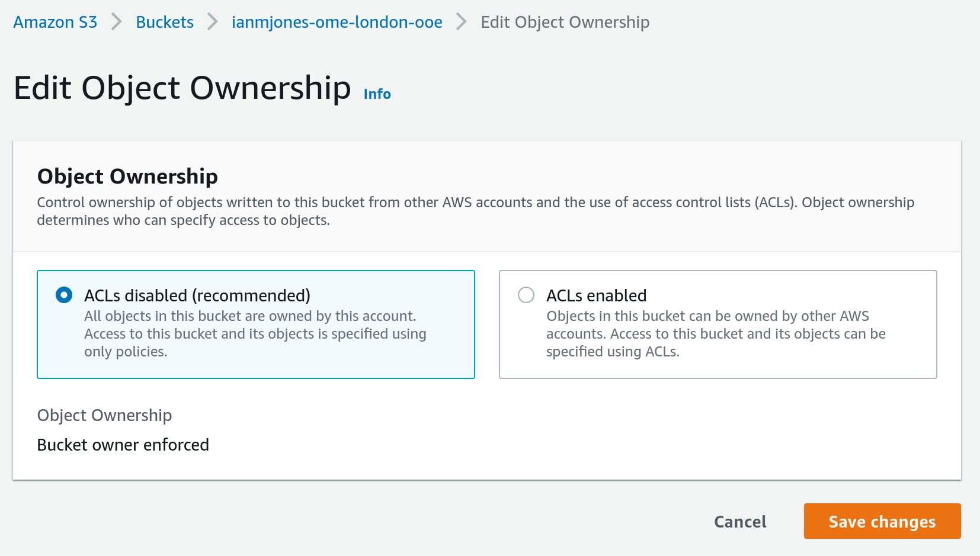This screenshot has width=980, height=556.
Task: Select the ACLs enabled radio button
Action: [x=526, y=295]
